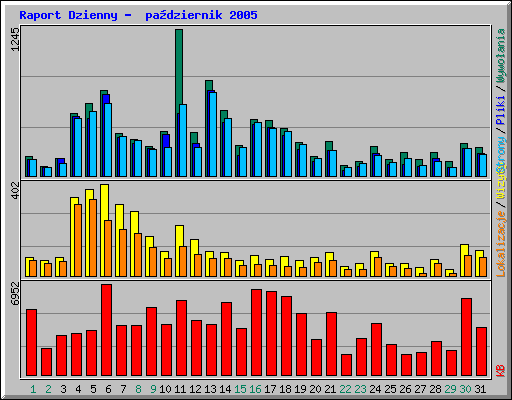Click day label 6 on x-axis

click(108, 389)
